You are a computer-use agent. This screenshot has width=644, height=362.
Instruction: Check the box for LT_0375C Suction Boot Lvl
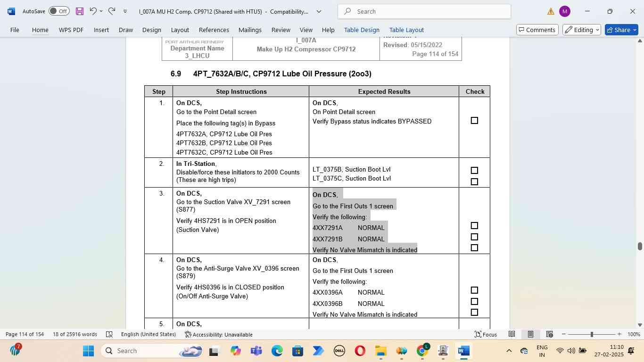474,182
